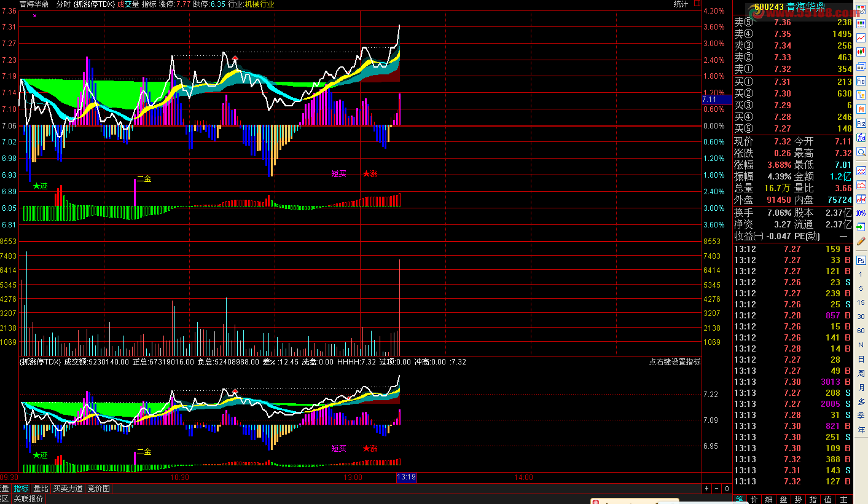Select the 主 tab in quote panel

click(844, 499)
